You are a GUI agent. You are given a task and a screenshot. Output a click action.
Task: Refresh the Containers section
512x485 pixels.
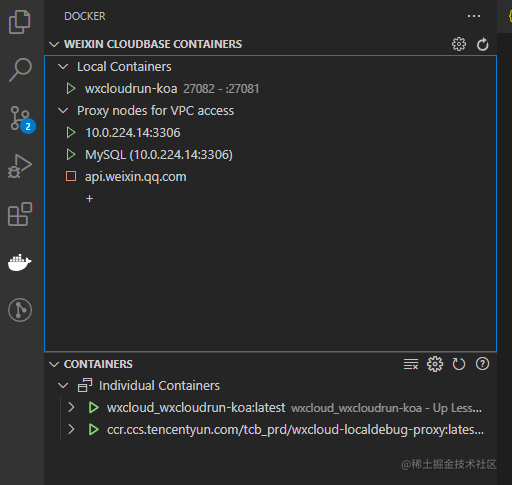pos(459,364)
